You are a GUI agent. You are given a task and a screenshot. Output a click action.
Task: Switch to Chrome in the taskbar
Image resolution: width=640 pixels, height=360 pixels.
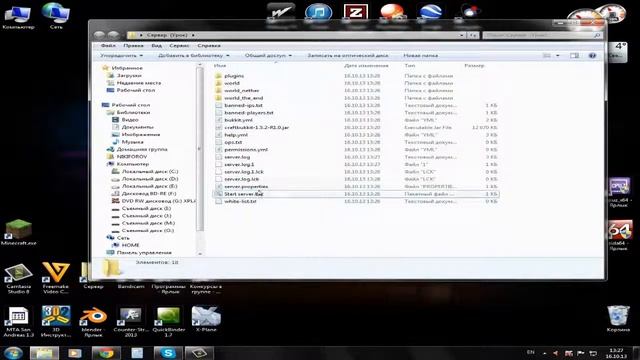point(106,353)
